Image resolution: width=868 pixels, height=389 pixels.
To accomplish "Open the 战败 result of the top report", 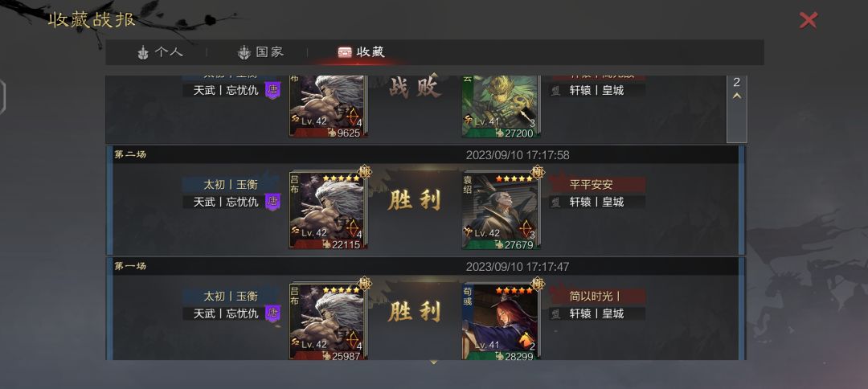I will 414,88.
